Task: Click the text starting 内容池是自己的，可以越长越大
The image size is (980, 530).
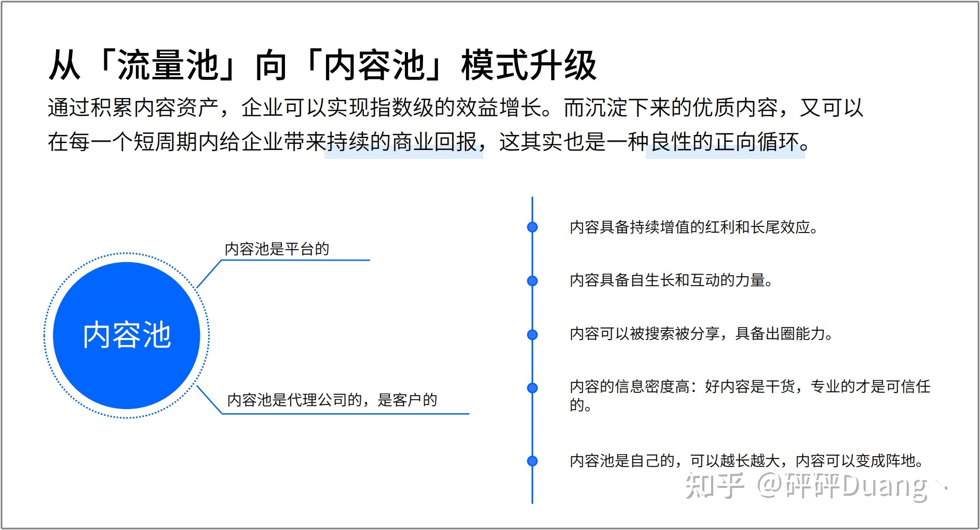Action: pyautogui.click(x=746, y=460)
